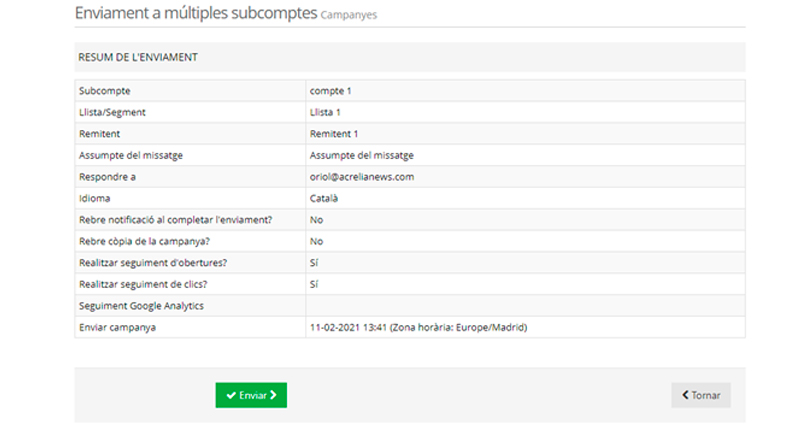800x430 pixels.
Task: Click the oriol@acrelianews.com reply address
Action: coord(362,177)
